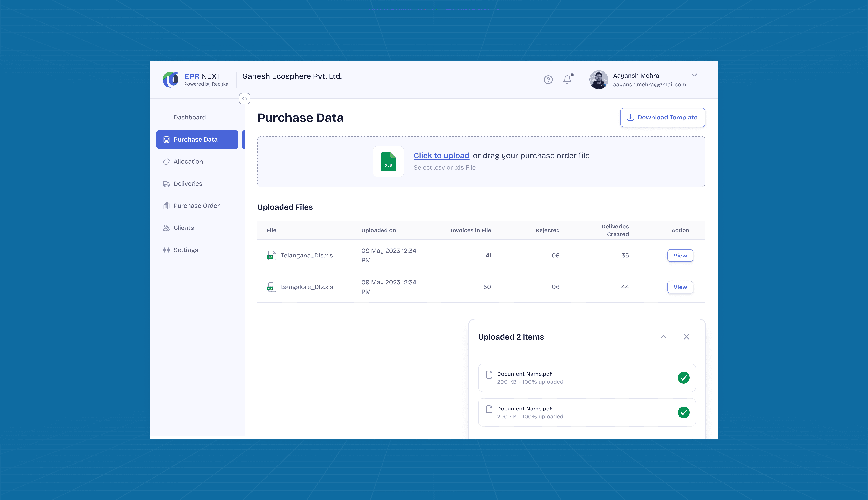
Task: Open Deliveries section in the sidebar
Action: click(188, 184)
